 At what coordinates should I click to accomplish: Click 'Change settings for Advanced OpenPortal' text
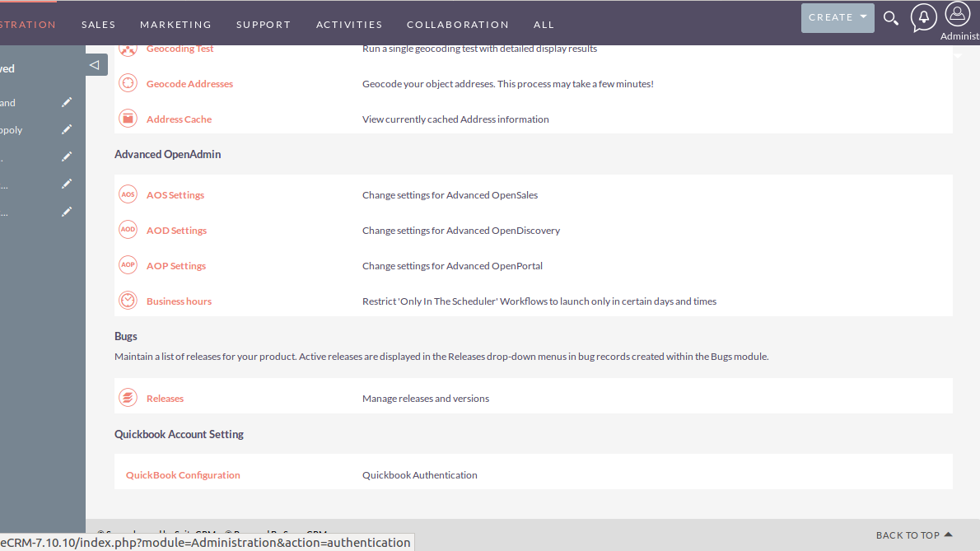click(452, 266)
